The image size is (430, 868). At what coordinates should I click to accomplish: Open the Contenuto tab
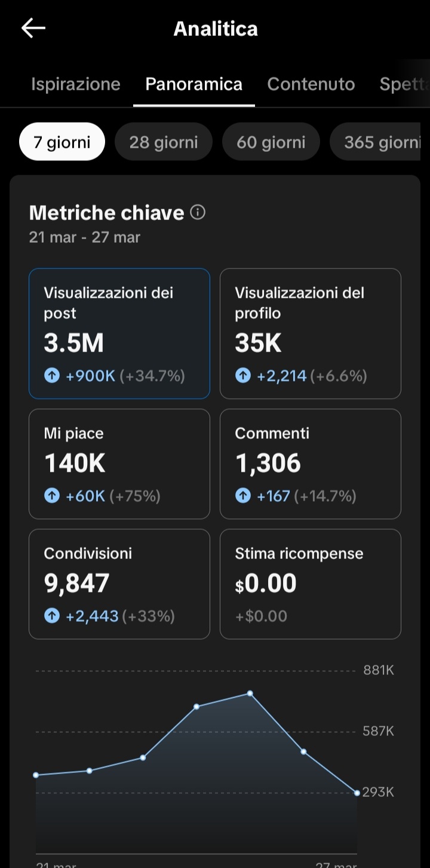(x=311, y=84)
